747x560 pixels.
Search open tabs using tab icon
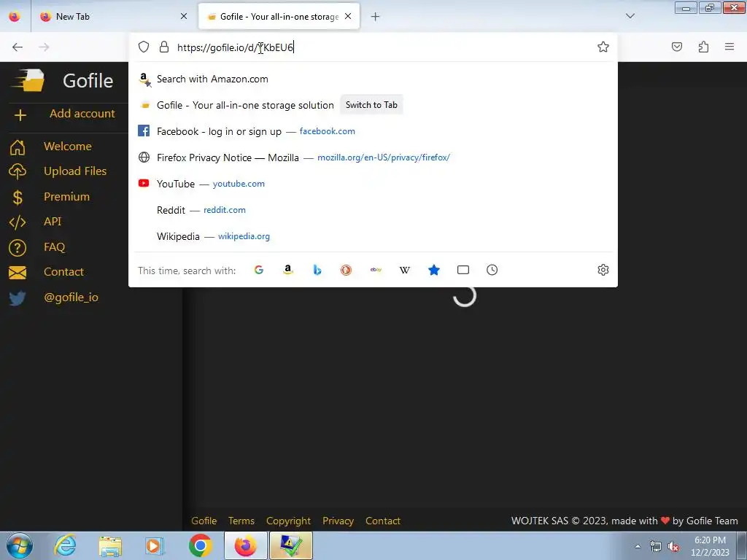463,270
